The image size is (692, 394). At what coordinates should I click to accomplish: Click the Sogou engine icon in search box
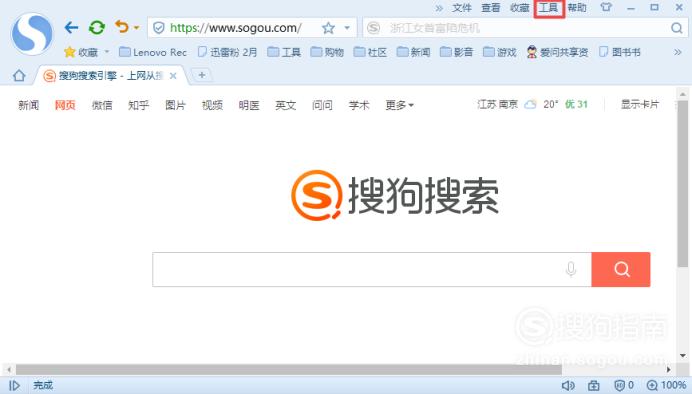tap(373, 28)
